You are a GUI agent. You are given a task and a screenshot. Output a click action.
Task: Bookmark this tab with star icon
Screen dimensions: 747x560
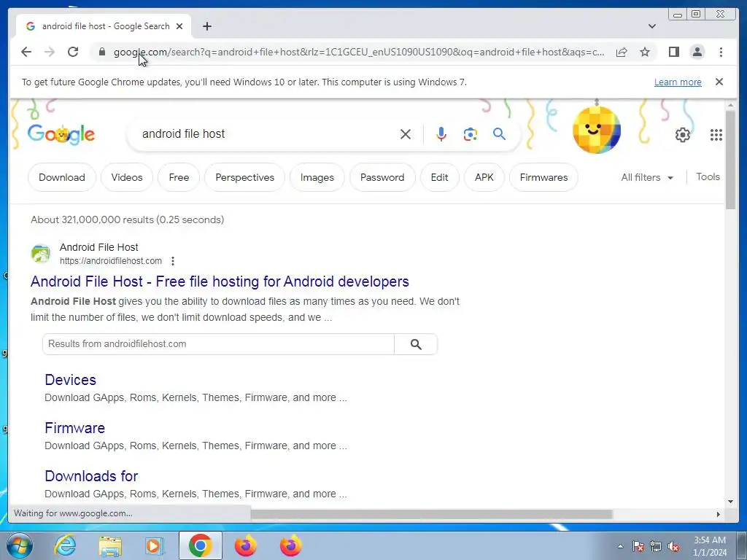pyautogui.click(x=645, y=52)
